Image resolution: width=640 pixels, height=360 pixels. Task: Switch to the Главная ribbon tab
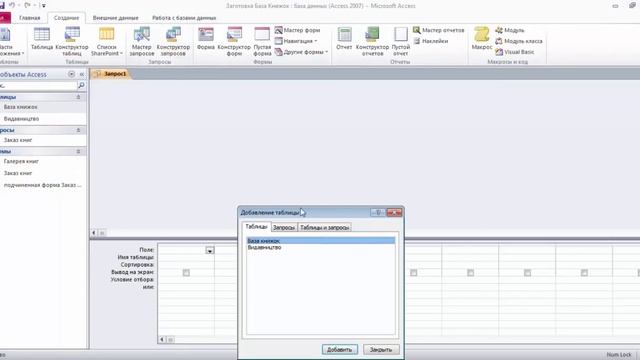click(x=29, y=18)
